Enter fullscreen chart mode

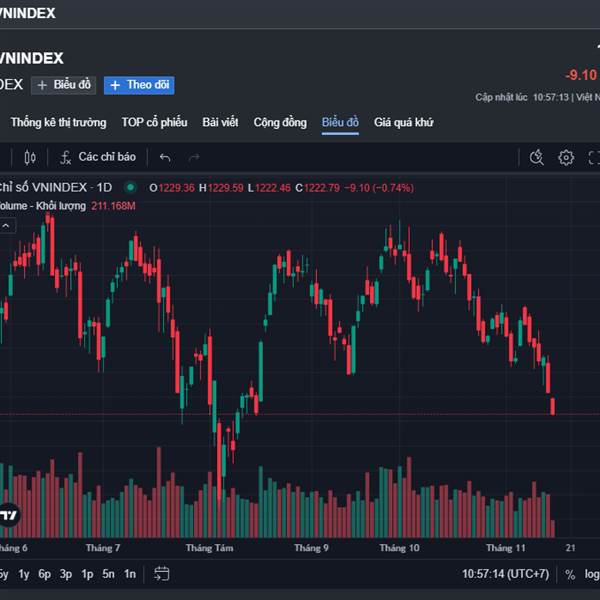594,157
